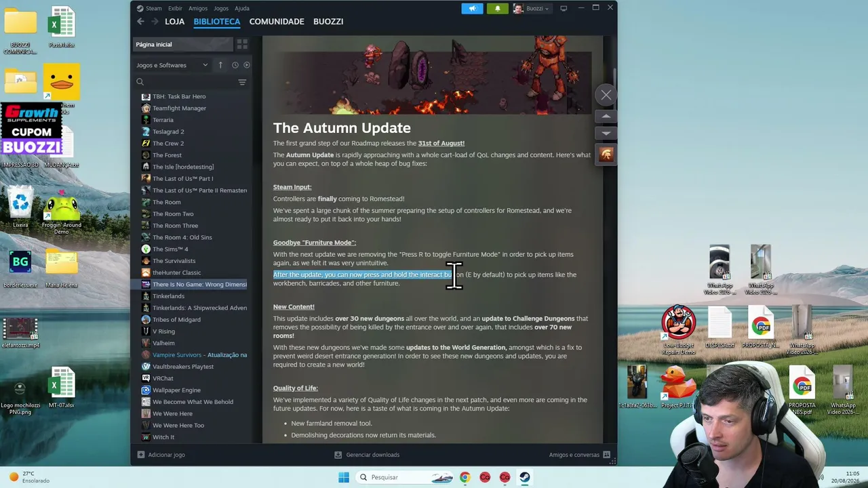Open Amigos e conversas friends icon
This screenshot has width=868, height=488.
[607, 455]
